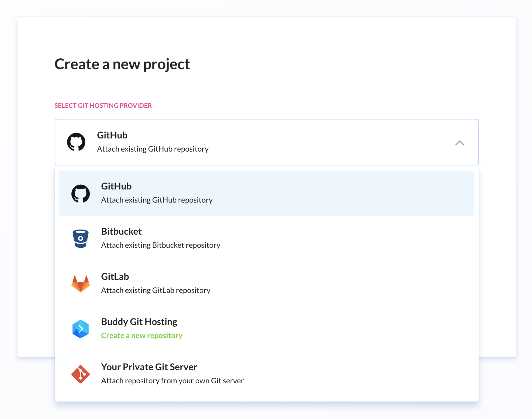
Task: Click "Attach existing GitLab repository" description
Action: [x=156, y=290]
